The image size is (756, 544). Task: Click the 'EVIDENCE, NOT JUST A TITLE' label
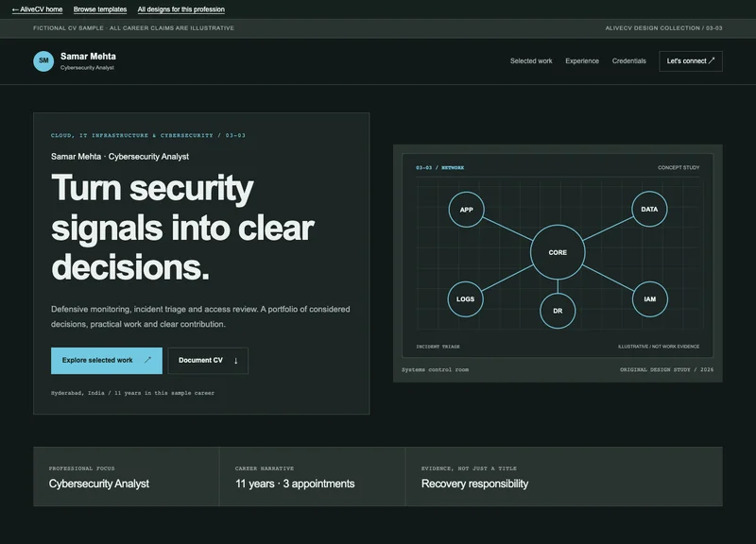point(469,468)
